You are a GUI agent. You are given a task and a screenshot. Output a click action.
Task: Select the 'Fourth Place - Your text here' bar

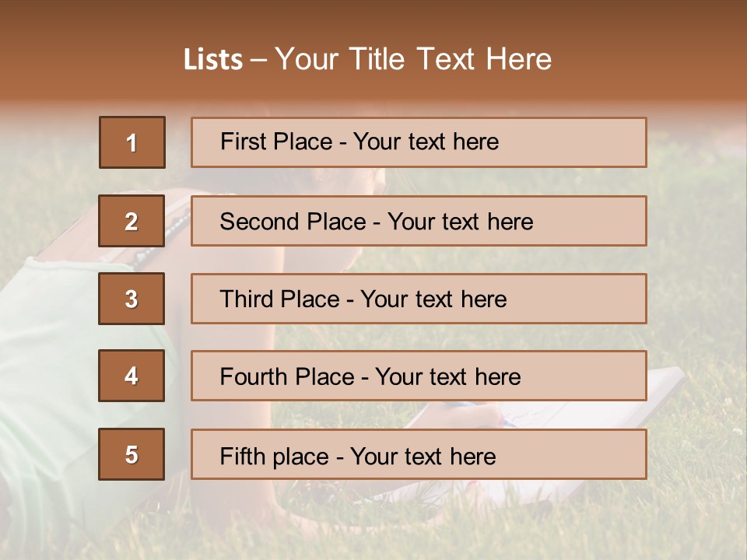click(419, 376)
